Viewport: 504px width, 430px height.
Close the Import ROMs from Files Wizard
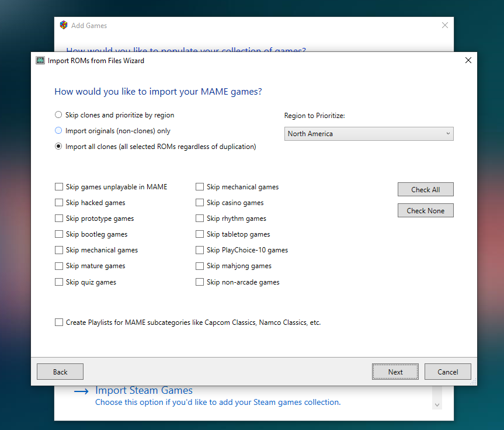tap(468, 60)
